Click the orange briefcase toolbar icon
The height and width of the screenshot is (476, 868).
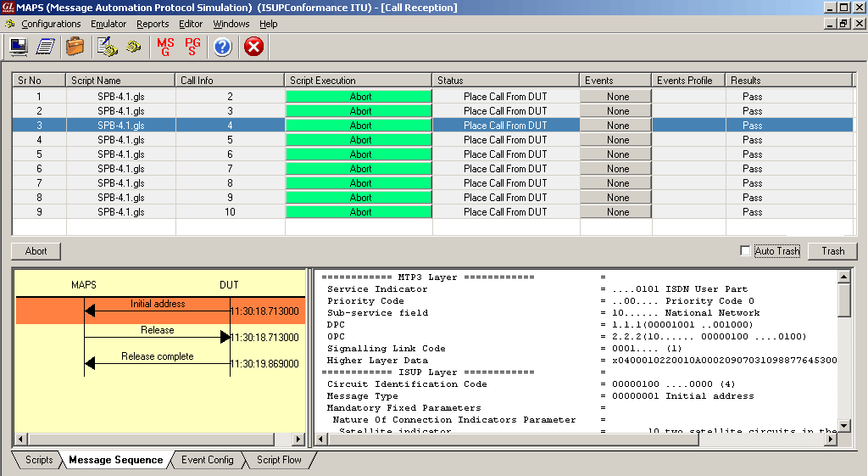[75, 47]
